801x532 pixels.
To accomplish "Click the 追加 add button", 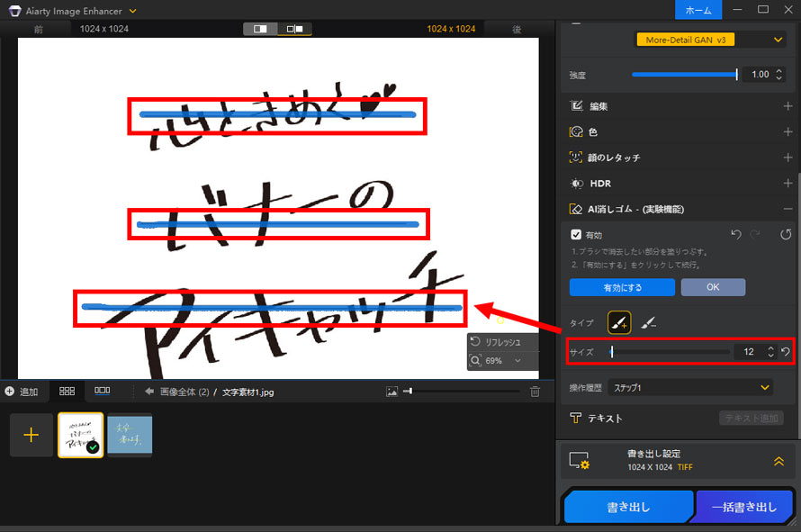I will (x=22, y=392).
